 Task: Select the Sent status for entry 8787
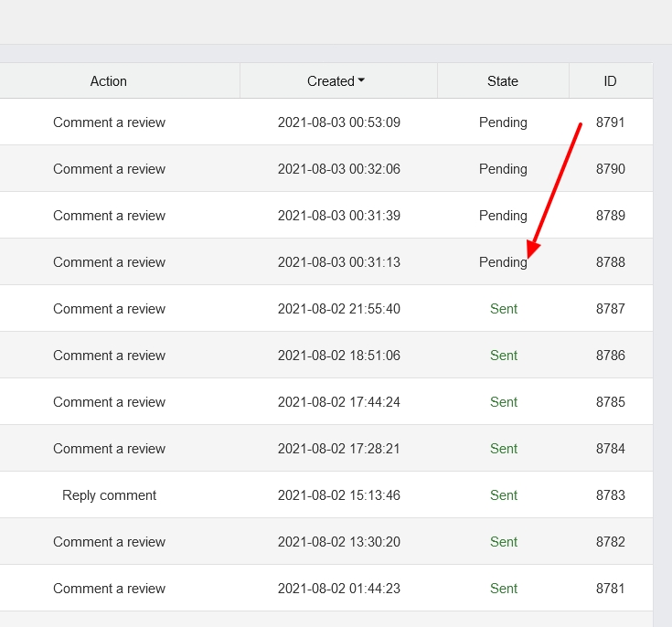[504, 309]
